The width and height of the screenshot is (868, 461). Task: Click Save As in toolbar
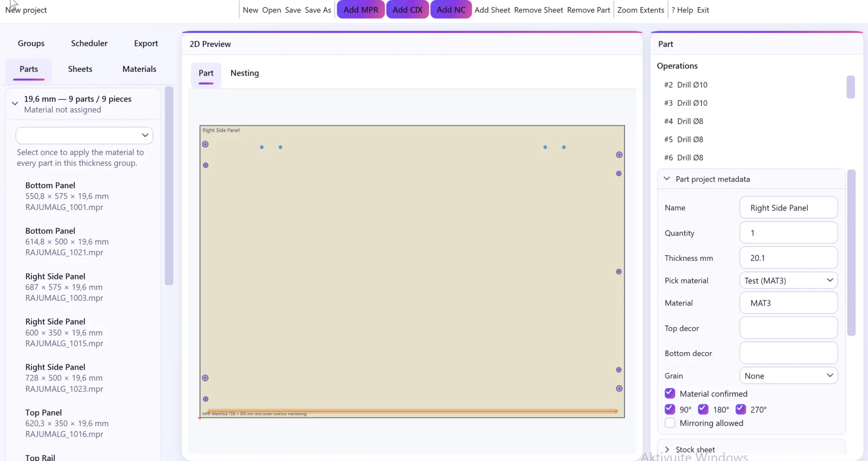pos(318,10)
